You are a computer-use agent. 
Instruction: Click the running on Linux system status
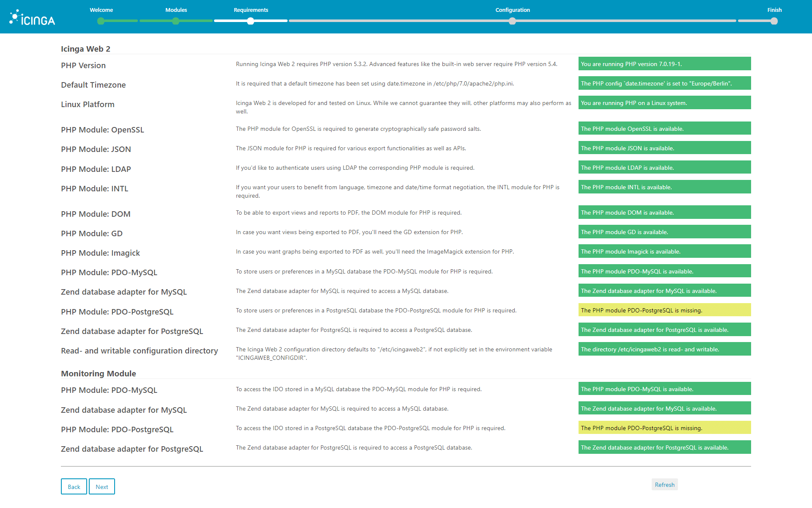[x=664, y=102]
